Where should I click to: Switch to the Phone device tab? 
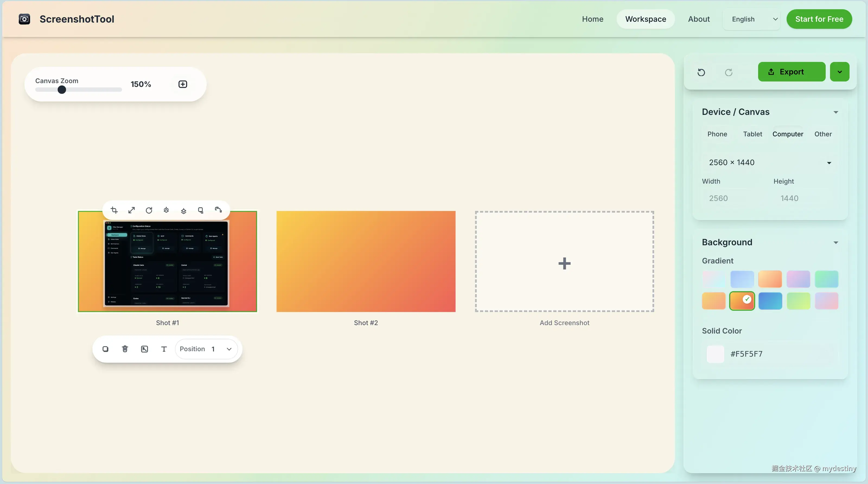pyautogui.click(x=717, y=134)
